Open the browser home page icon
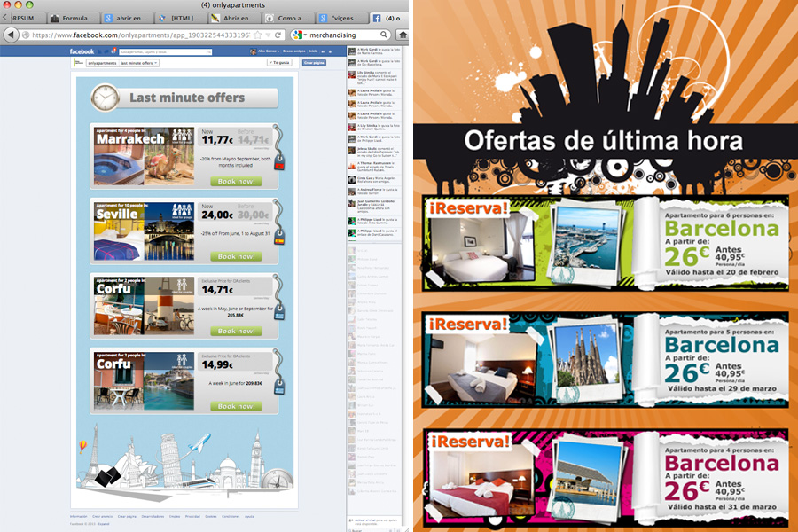The image size is (798, 532). (403, 35)
